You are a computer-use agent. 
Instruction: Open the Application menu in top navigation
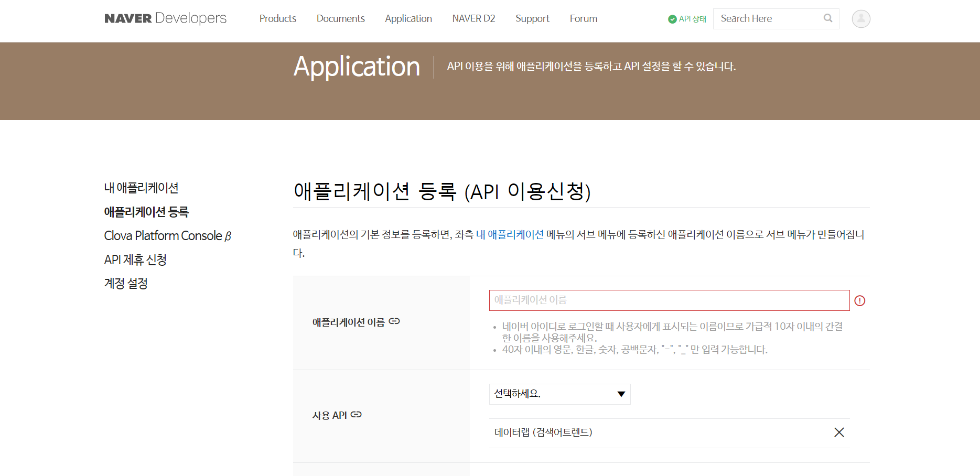[408, 19]
